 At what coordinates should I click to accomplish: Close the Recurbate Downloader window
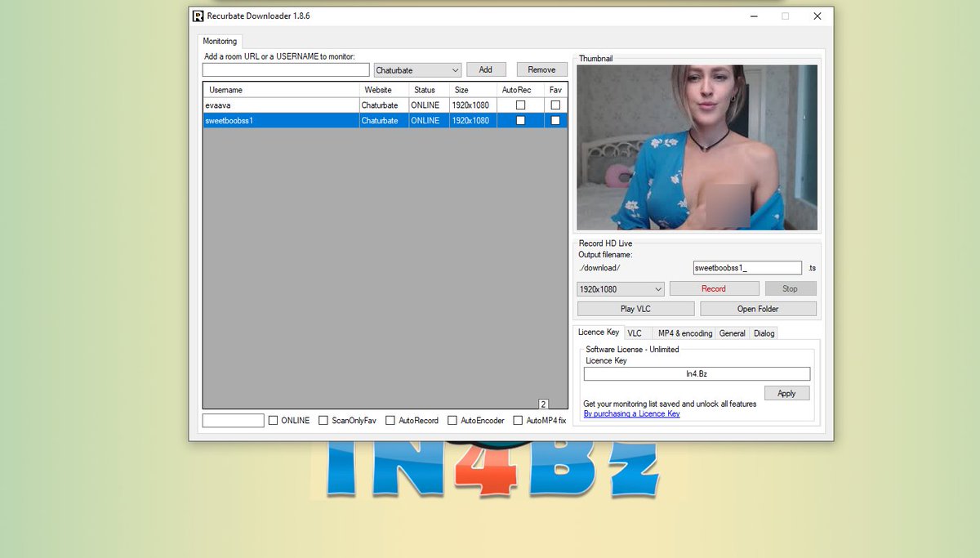[x=817, y=16]
